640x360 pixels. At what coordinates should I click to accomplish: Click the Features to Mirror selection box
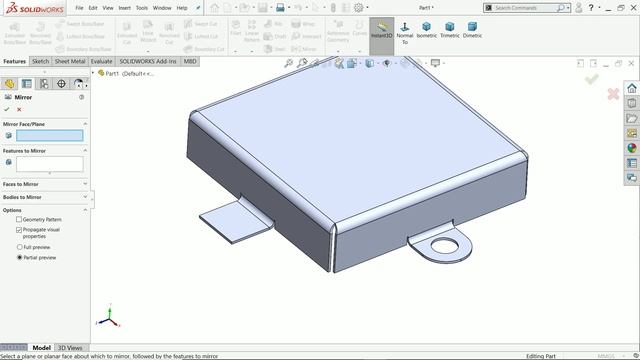point(49,164)
